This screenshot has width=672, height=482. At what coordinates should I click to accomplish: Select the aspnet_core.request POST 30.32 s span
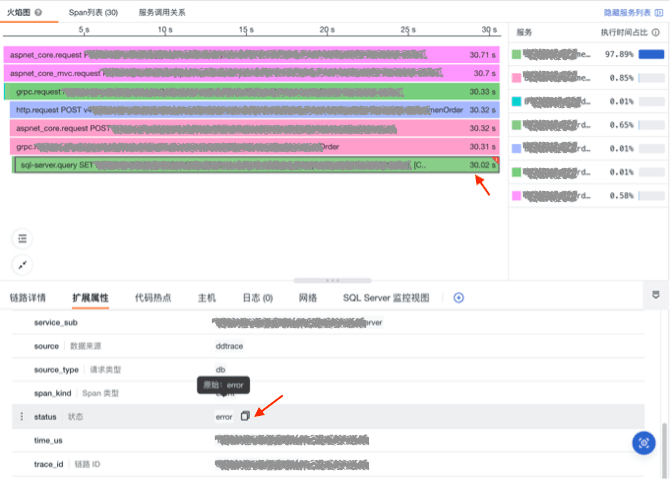255,128
